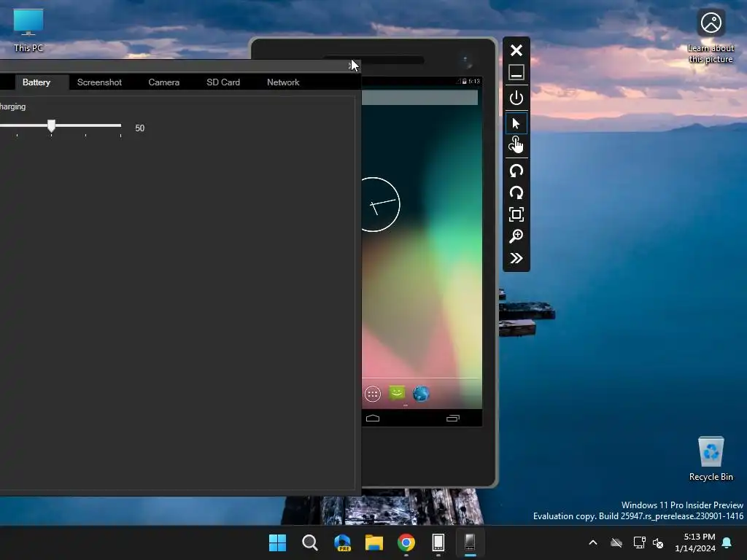Tap the Android home button
Image resolution: width=747 pixels, height=560 pixels.
[x=373, y=418]
